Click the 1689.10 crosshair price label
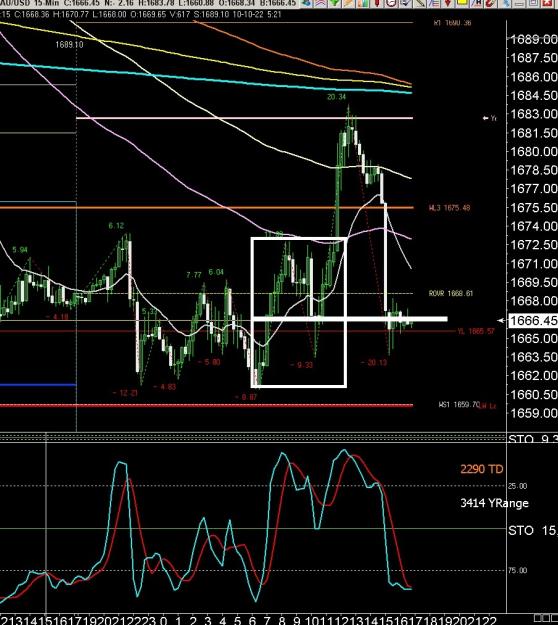 [x=69, y=45]
